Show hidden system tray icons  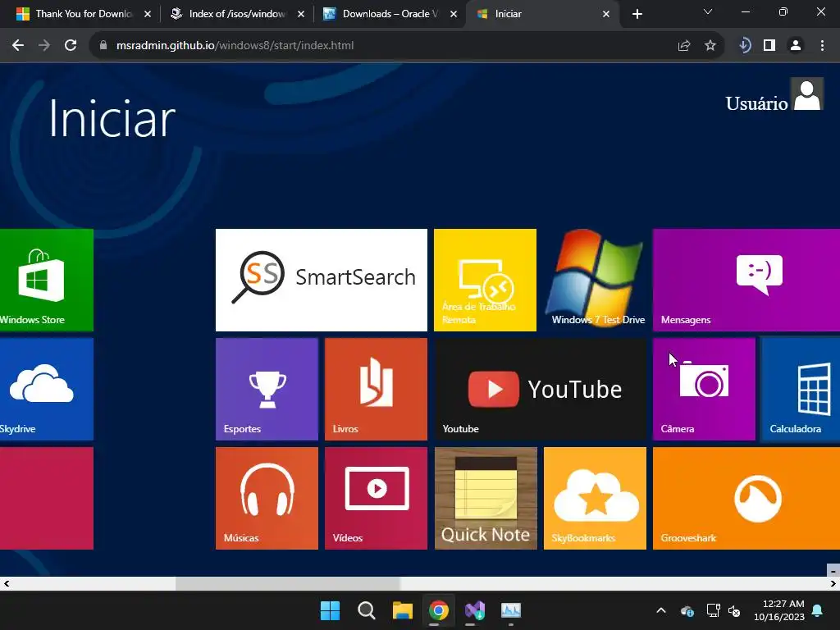point(661,610)
